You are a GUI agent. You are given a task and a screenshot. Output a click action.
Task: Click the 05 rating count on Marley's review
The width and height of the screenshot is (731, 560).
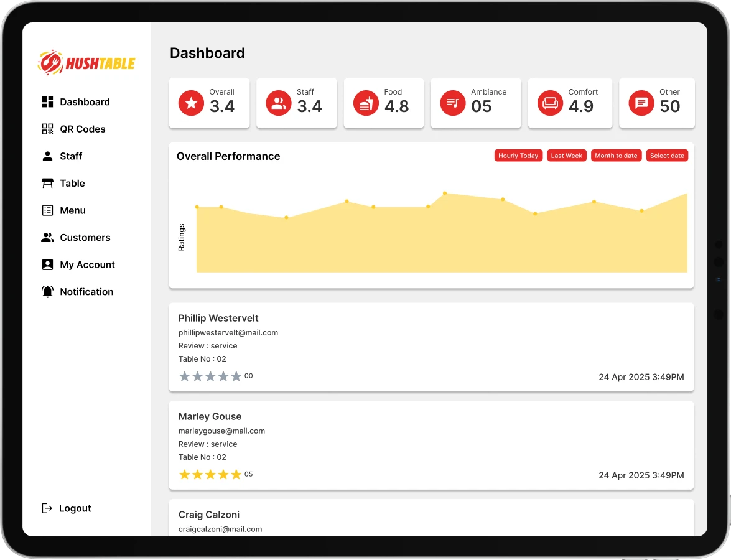[x=248, y=474]
